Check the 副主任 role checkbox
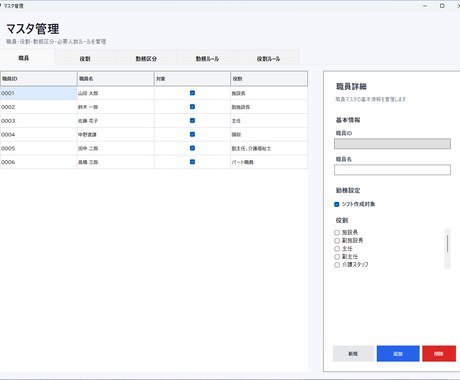460x380 pixels. click(x=337, y=257)
